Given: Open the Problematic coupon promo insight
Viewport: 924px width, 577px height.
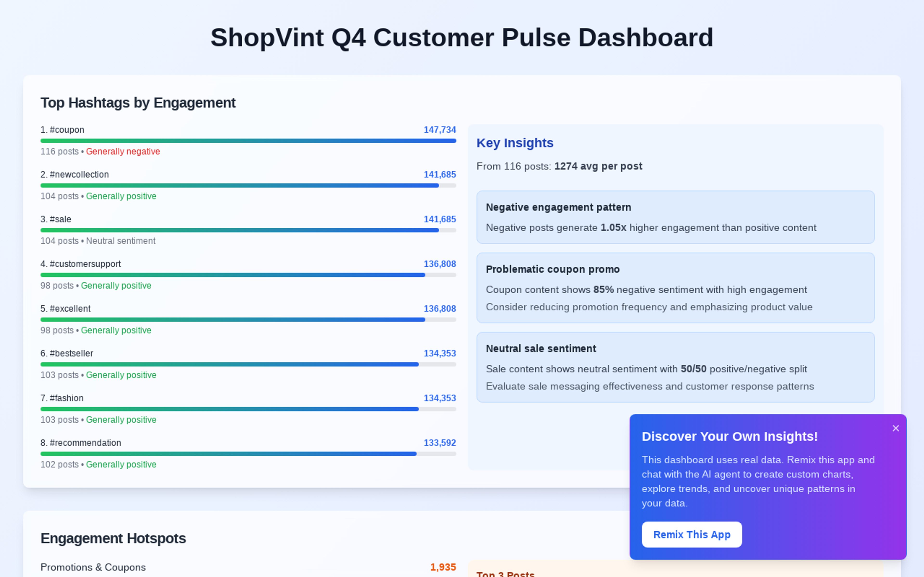Looking at the screenshot, I should pyautogui.click(x=675, y=287).
